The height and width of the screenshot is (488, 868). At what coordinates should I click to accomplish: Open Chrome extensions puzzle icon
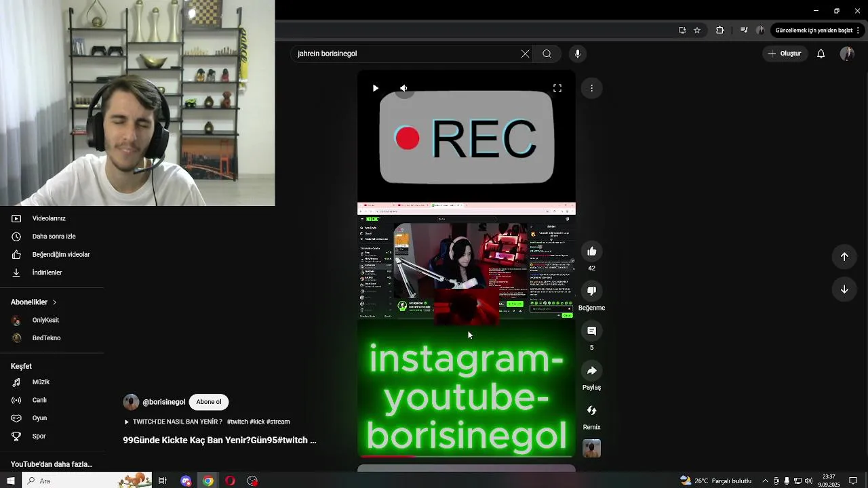pos(720,30)
